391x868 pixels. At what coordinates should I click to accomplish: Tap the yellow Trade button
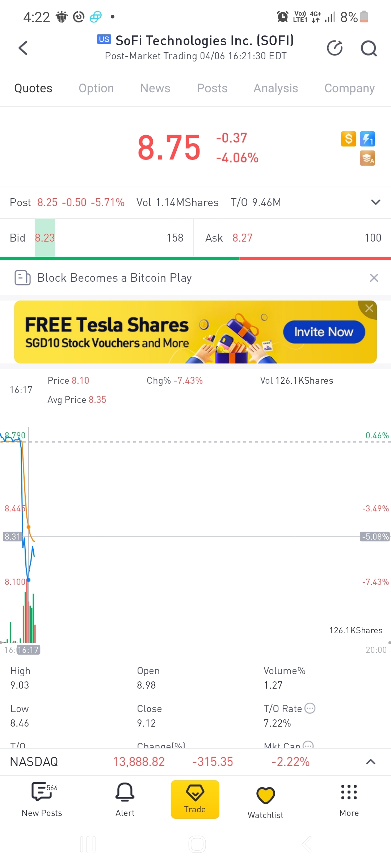195,799
